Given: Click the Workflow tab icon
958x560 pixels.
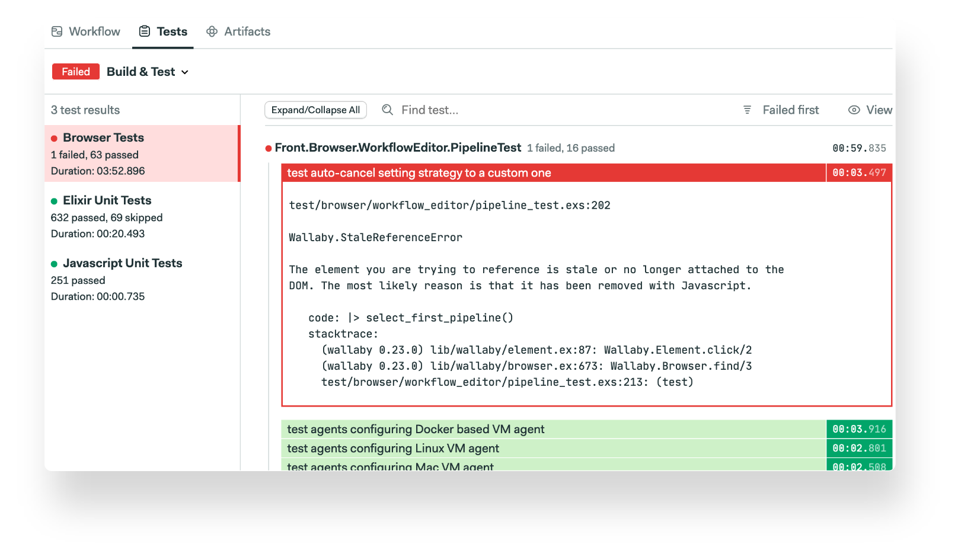Looking at the screenshot, I should [57, 31].
